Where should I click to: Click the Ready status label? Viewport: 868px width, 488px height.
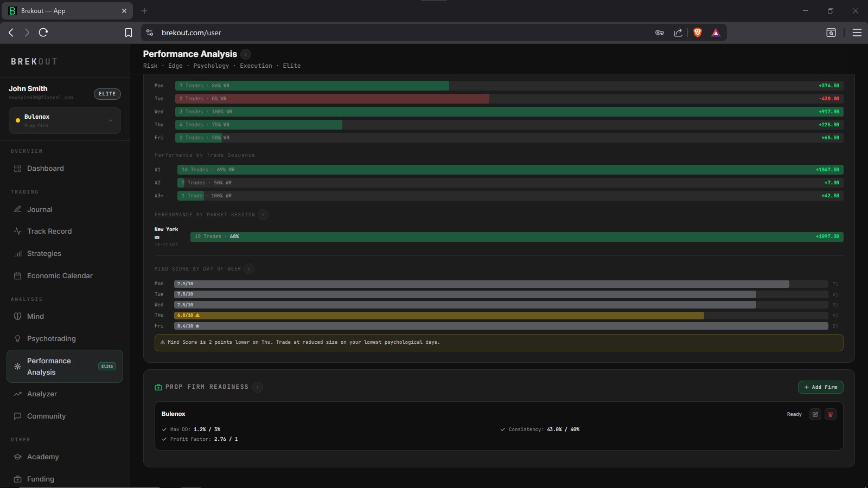pos(794,414)
